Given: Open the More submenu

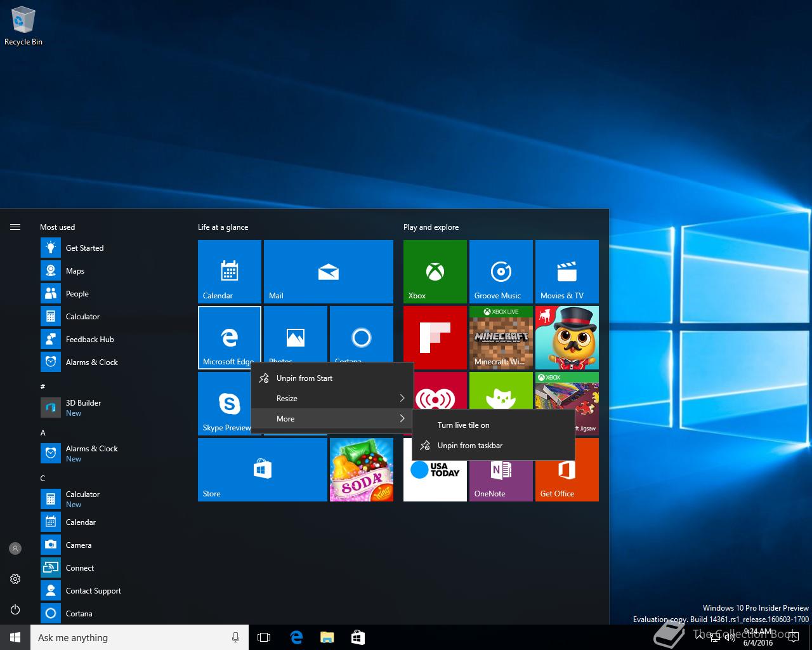Looking at the screenshot, I should click(332, 419).
